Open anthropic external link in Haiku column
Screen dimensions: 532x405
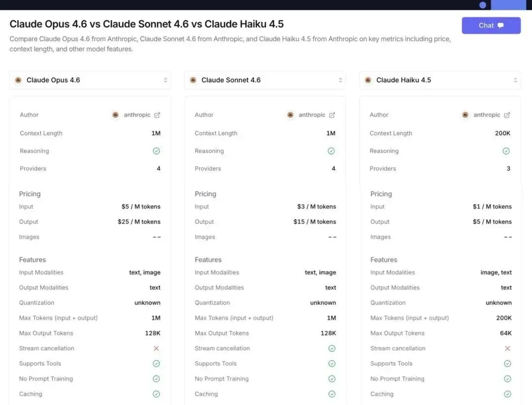click(x=507, y=115)
